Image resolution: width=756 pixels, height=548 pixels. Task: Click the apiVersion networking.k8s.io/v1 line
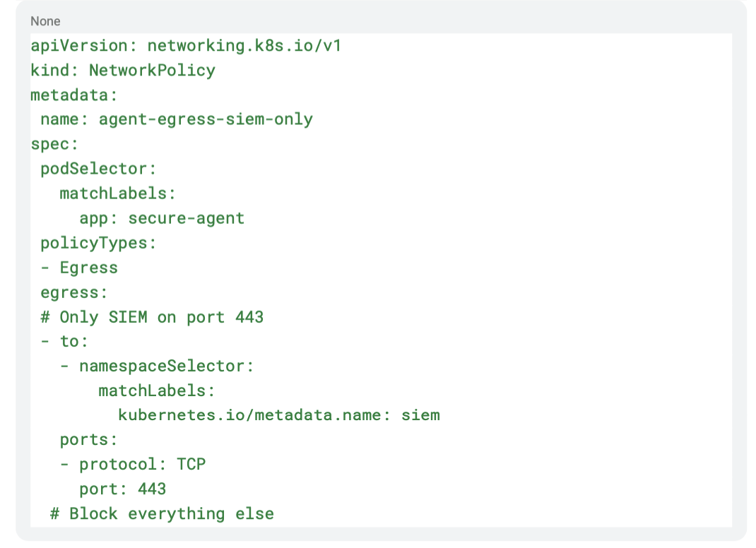point(186,46)
